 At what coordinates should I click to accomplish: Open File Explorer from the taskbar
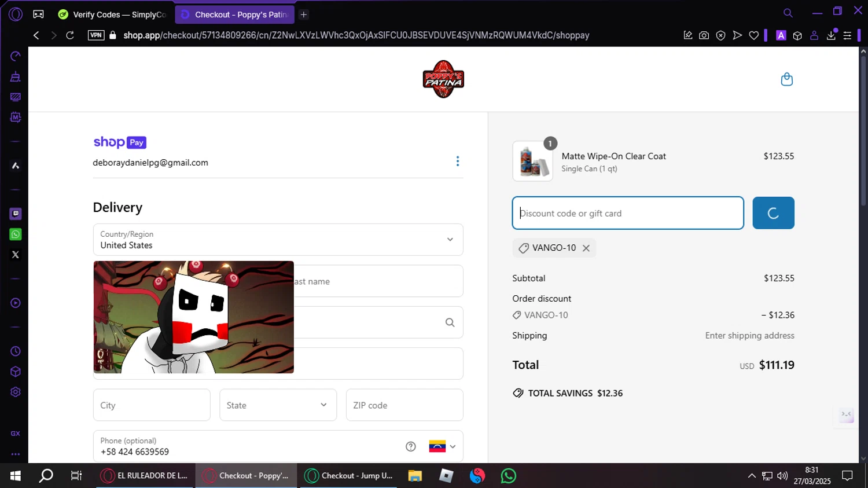pos(415,476)
